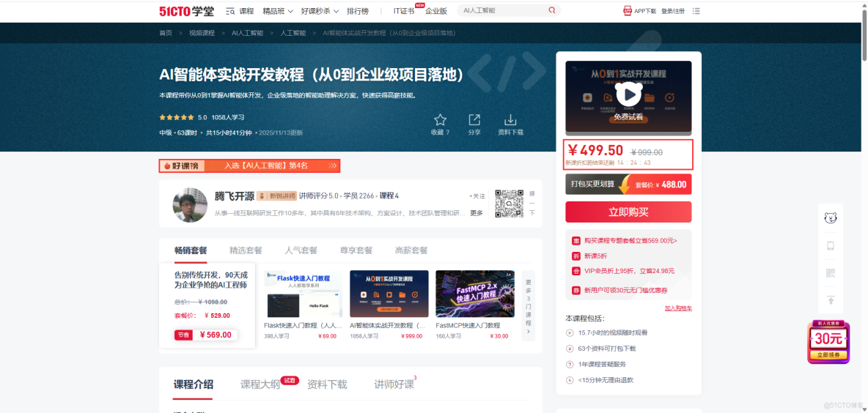
Task: Open the 排行榜 page
Action: click(358, 11)
